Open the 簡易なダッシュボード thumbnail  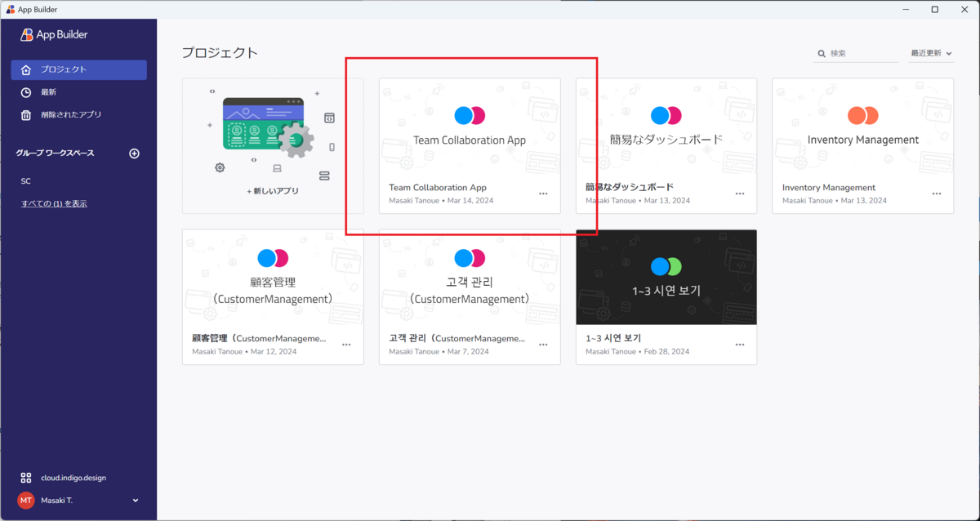coord(666,127)
